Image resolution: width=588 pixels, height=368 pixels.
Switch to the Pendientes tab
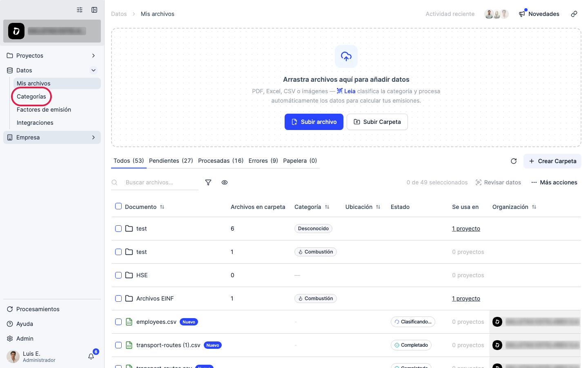(171, 161)
